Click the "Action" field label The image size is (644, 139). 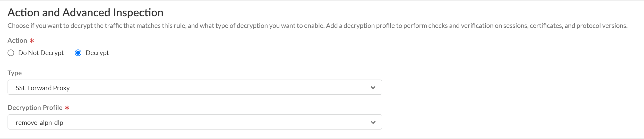(x=17, y=41)
